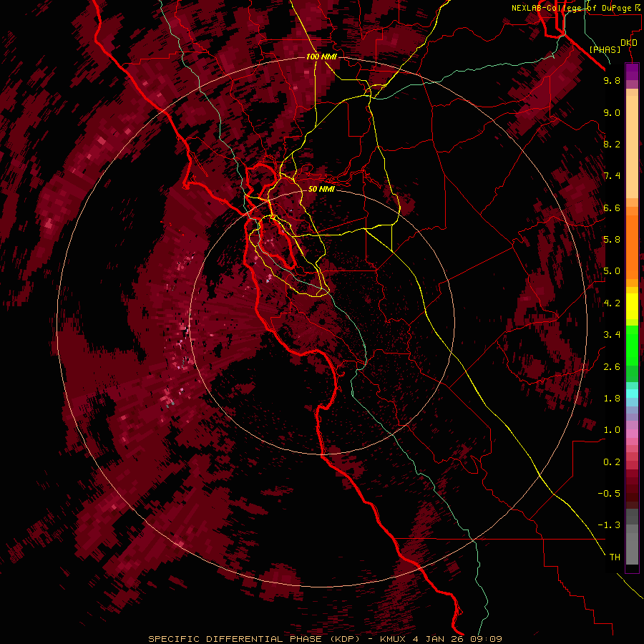The height and width of the screenshot is (644, 644).
Task: Click the NEXLAB-College of DuPage label
Action: [571, 8]
